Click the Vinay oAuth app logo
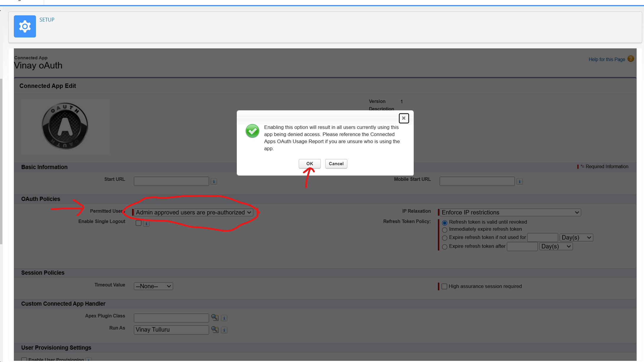 tap(65, 126)
